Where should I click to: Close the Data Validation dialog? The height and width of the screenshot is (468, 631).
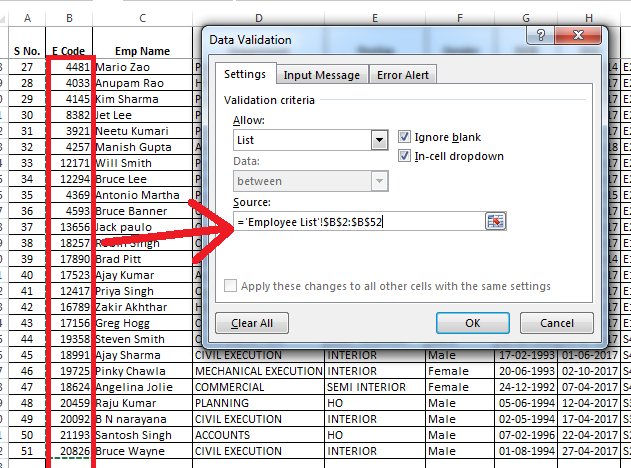(x=578, y=35)
